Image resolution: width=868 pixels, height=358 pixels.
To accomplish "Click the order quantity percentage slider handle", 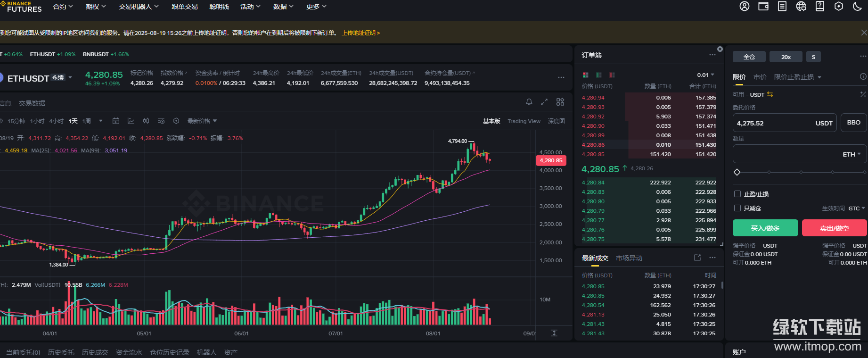I will [737, 172].
